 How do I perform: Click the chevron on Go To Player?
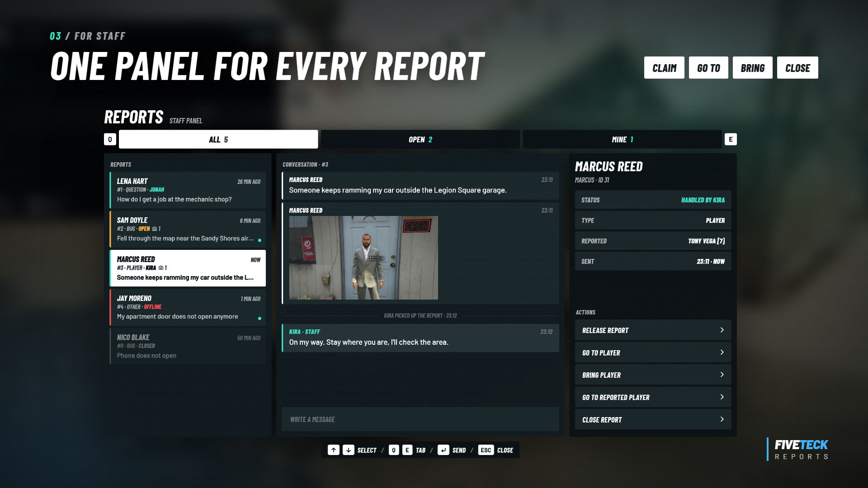pyautogui.click(x=722, y=352)
